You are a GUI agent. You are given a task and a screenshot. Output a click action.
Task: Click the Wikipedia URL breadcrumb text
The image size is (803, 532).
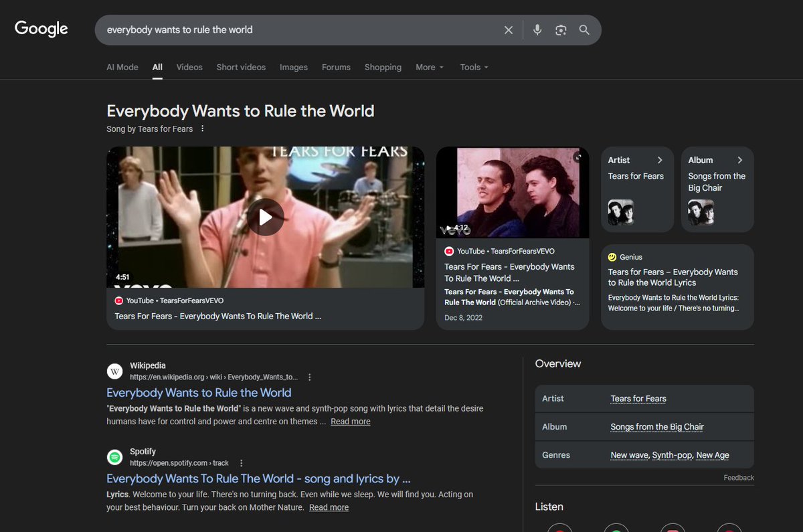(214, 377)
